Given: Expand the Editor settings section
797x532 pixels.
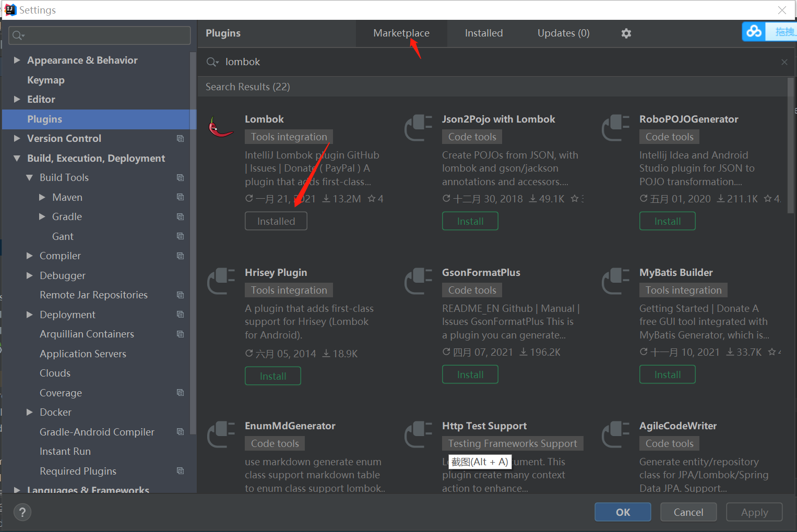Looking at the screenshot, I should [x=16, y=99].
